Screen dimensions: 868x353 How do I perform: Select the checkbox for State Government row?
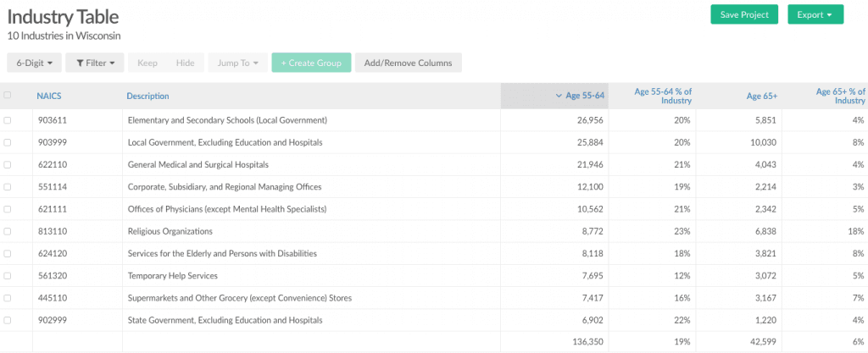(8, 320)
